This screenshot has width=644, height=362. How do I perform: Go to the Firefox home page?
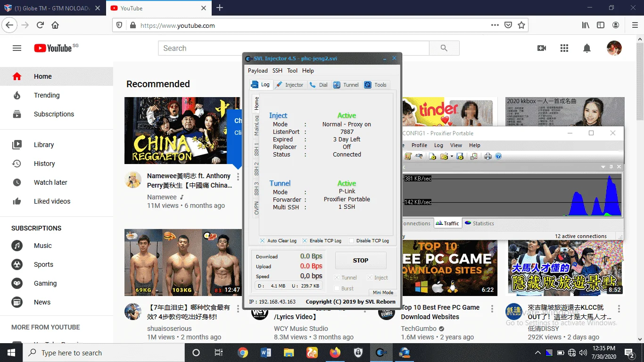click(x=56, y=25)
